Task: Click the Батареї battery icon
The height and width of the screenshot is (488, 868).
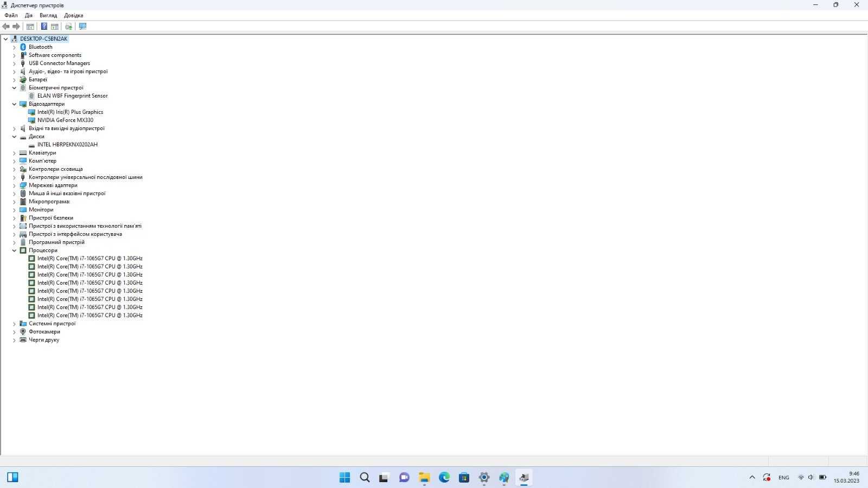Action: click(x=23, y=80)
